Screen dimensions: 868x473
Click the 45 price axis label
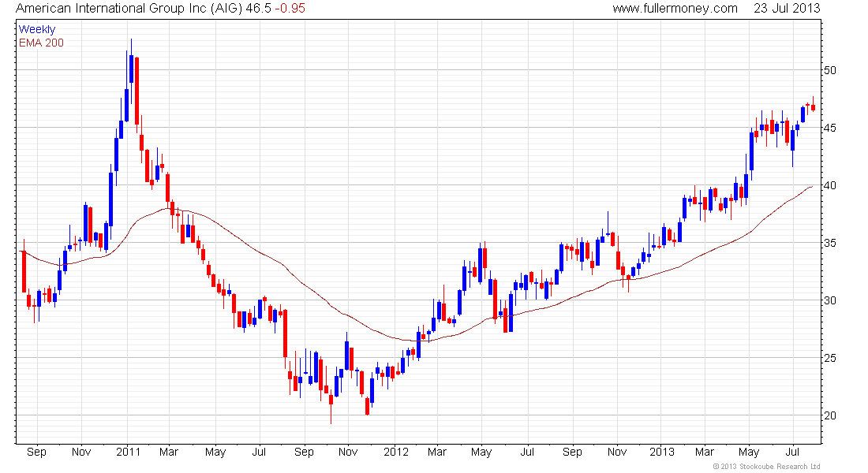(830, 128)
